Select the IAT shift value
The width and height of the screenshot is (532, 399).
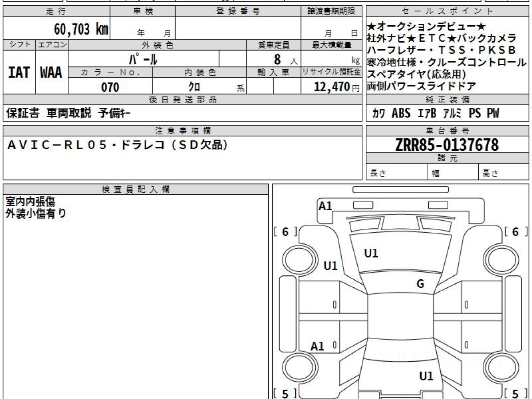(x=19, y=72)
